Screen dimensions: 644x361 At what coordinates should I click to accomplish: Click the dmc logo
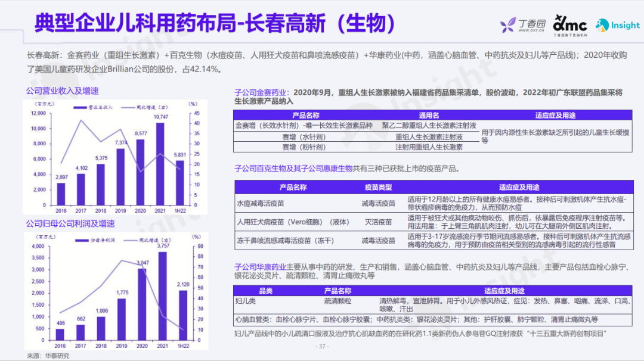pyautogui.click(x=570, y=26)
